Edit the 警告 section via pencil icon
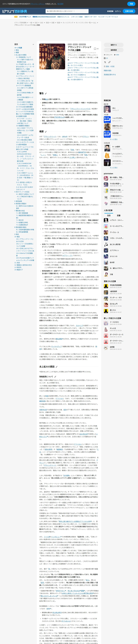The image size is (138, 644). pyautogui.click(x=46, y=93)
